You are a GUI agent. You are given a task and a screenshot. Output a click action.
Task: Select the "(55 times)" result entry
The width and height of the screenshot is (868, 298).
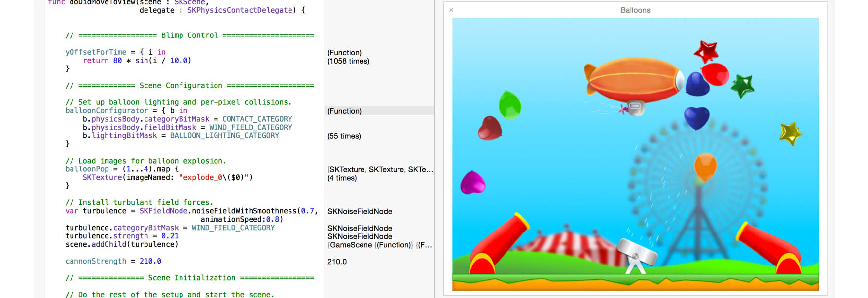(x=344, y=136)
